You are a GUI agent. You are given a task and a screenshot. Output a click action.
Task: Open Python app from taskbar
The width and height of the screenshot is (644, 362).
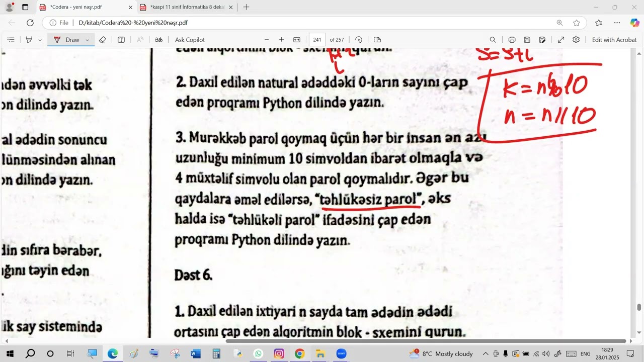pyautogui.click(x=237, y=353)
